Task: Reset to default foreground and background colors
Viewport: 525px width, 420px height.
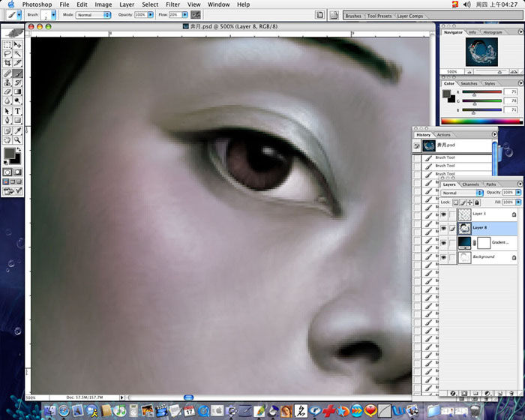Action: (6, 163)
